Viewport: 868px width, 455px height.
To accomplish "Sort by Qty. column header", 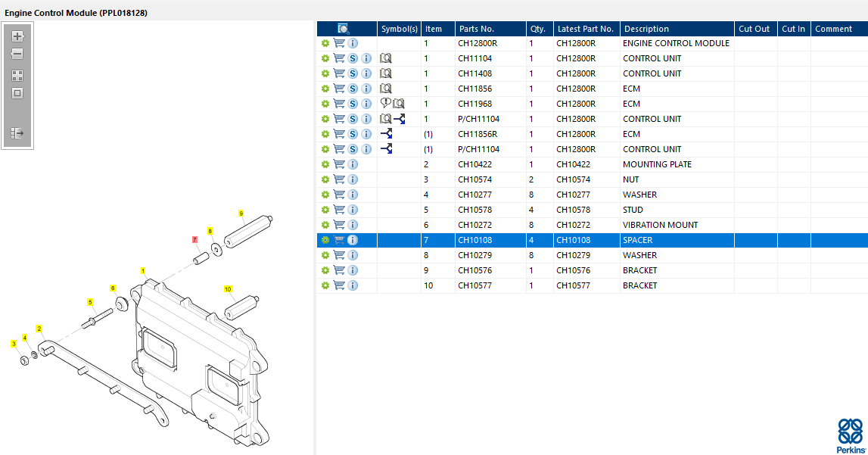I will (540, 29).
